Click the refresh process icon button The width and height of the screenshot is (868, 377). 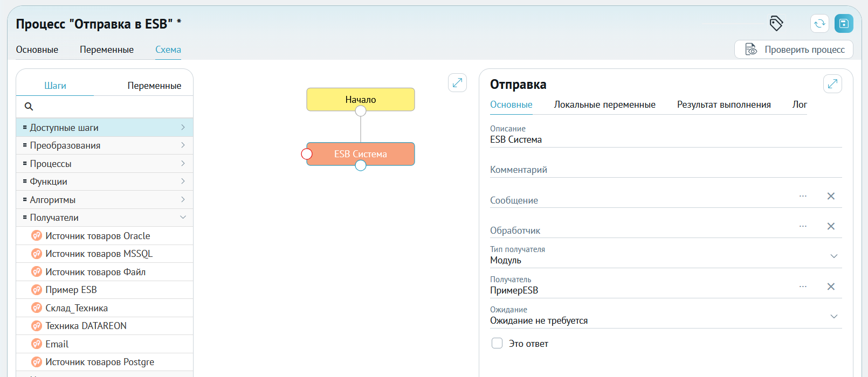click(x=819, y=23)
